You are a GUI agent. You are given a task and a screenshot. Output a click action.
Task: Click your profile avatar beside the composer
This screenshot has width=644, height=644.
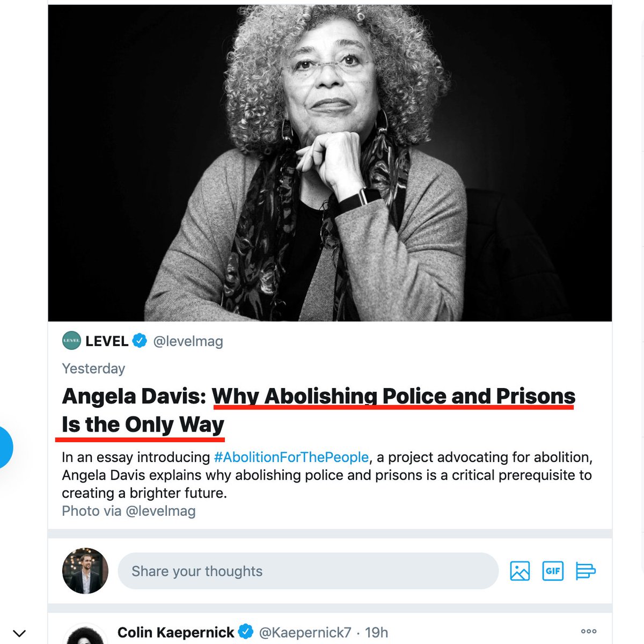pyautogui.click(x=85, y=571)
